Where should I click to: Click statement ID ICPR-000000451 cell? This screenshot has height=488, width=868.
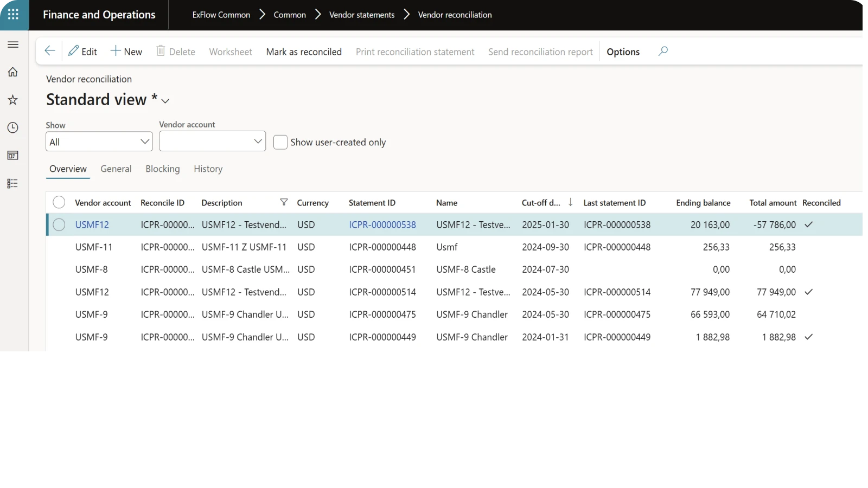[x=382, y=269]
